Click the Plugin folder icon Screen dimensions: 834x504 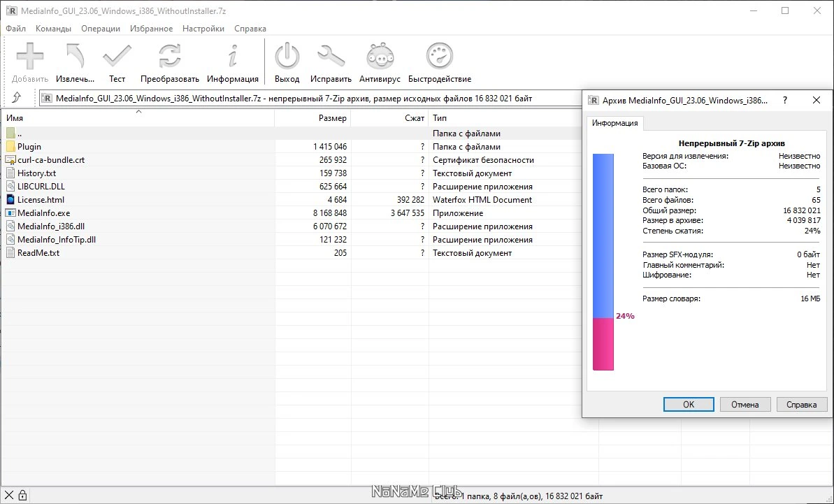pos(10,146)
